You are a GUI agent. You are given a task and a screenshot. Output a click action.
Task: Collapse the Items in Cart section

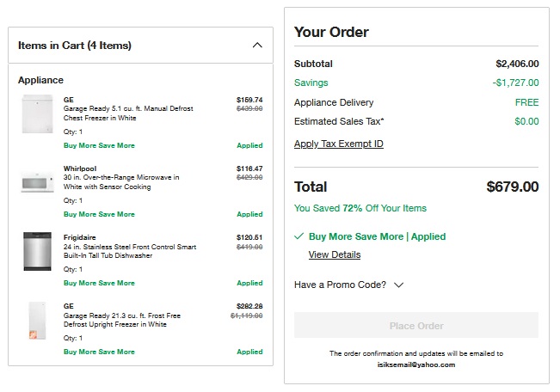257,46
